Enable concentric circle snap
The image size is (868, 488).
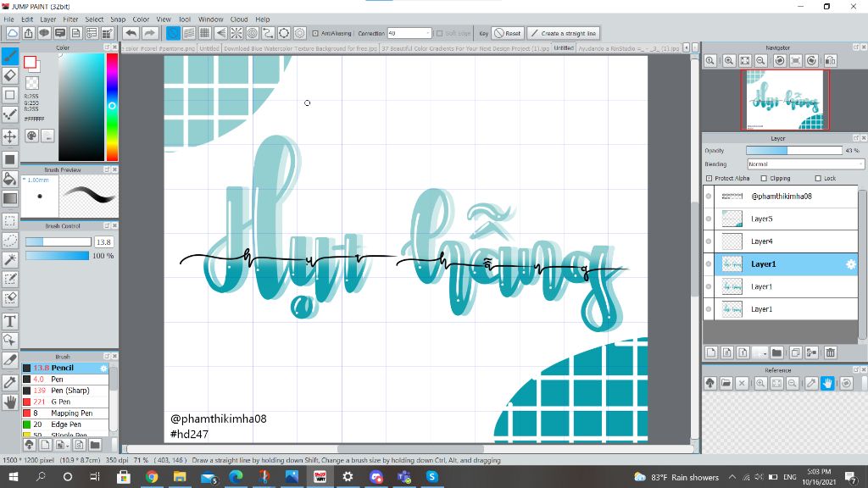(x=253, y=33)
